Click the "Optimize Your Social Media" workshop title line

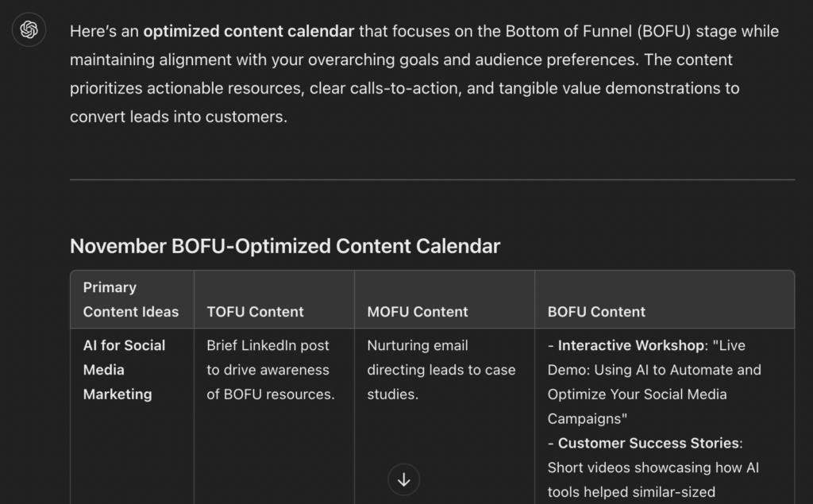click(637, 394)
